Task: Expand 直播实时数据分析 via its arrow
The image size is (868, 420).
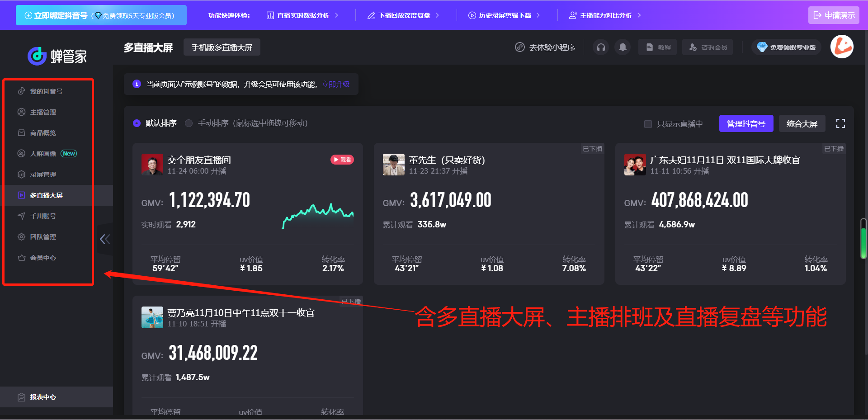Action: click(x=337, y=15)
